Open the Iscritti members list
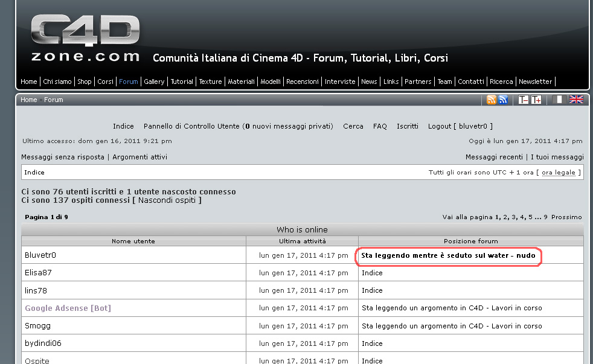Screen dimensions: 593x364 (x=407, y=126)
